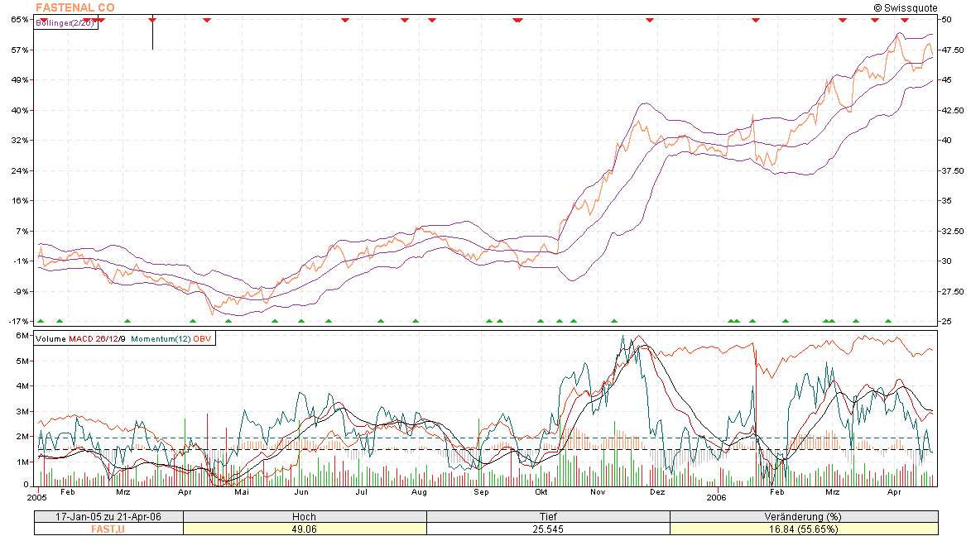Image resolution: width=971 pixels, height=560 pixels.
Task: Click the Aug month label
Action: click(419, 492)
